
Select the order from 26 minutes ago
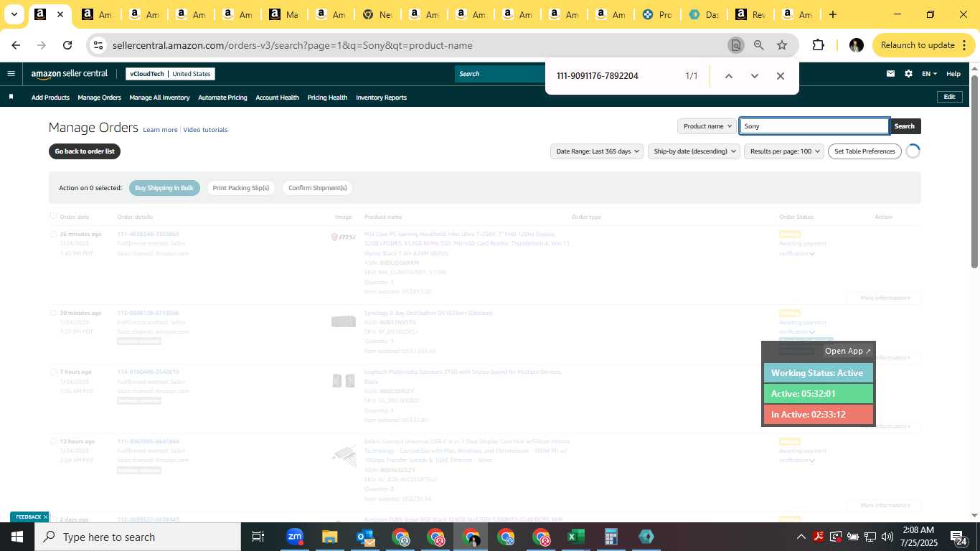tap(53, 234)
